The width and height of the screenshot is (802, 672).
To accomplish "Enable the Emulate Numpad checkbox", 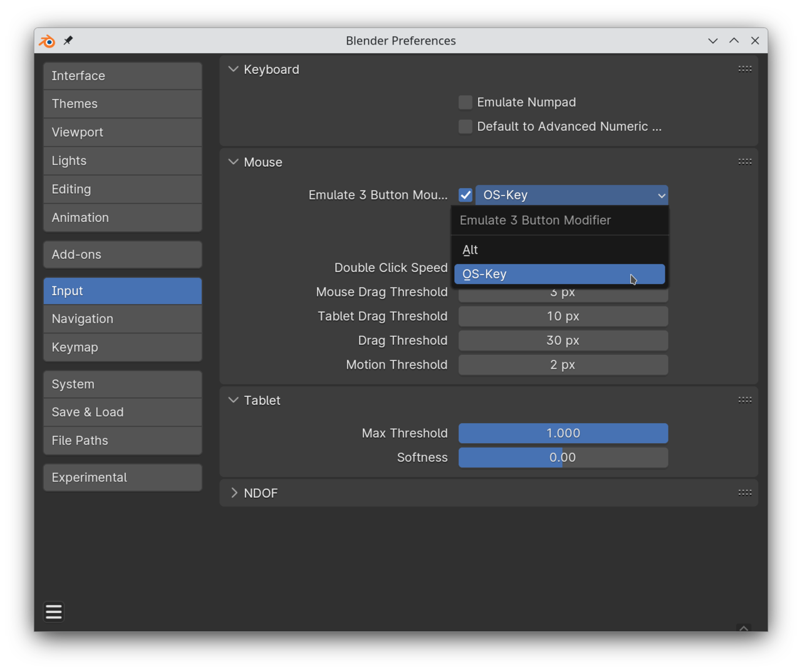I will click(466, 102).
